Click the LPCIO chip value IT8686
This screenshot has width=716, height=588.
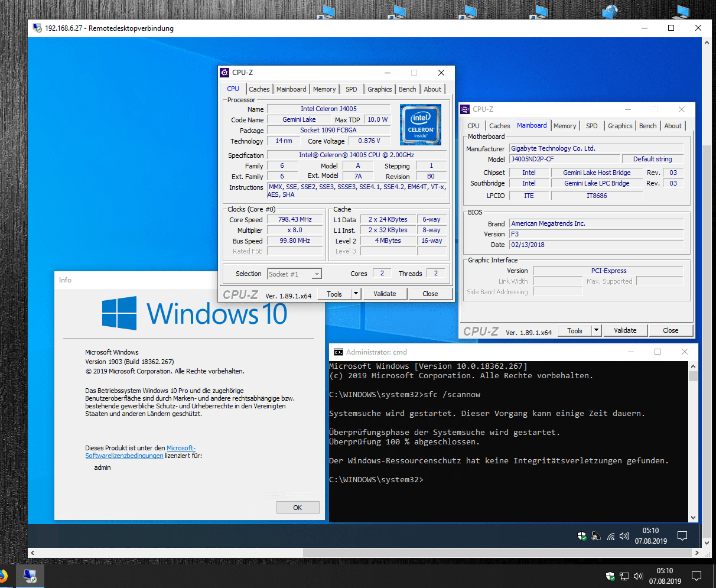[597, 196]
